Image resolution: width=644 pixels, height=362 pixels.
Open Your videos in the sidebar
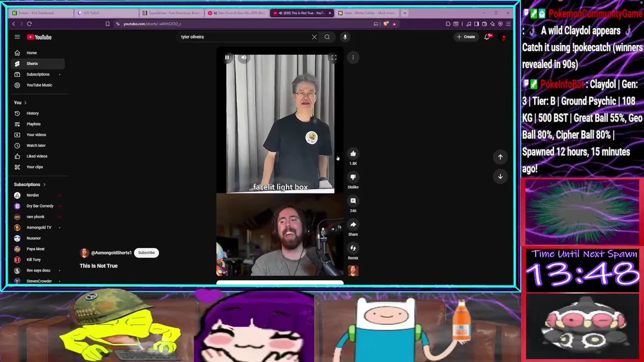click(38, 135)
